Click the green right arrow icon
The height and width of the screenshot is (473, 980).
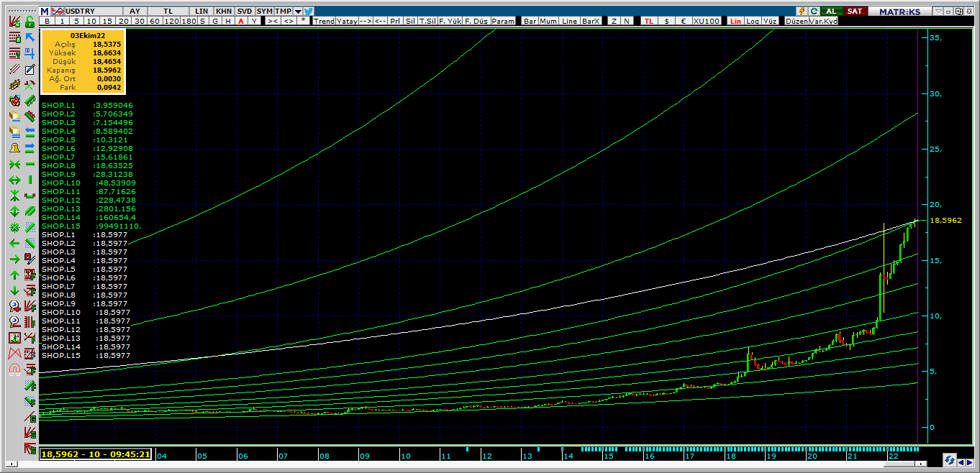click(14, 259)
